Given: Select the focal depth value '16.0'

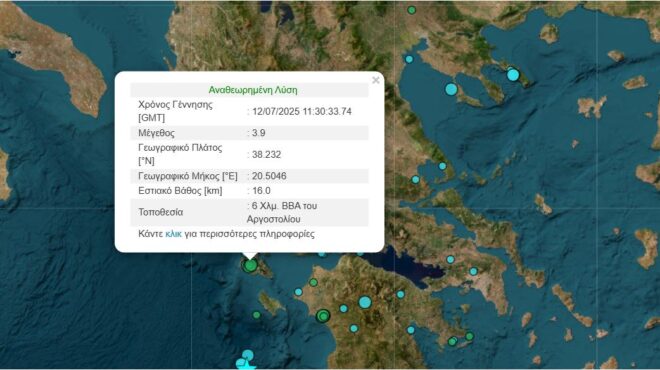Looking at the screenshot, I should point(261,191).
